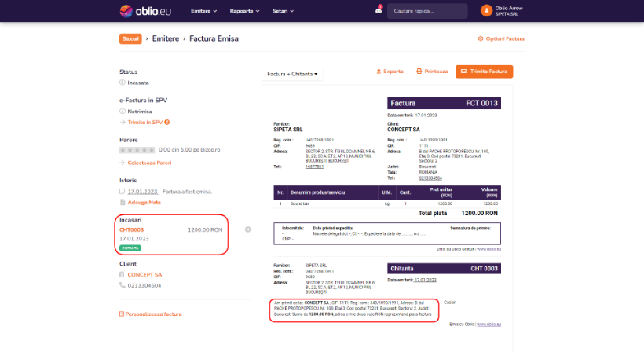The image size is (644, 352).
Task: Click the phone icon beside 0213304504
Action: 122,285
